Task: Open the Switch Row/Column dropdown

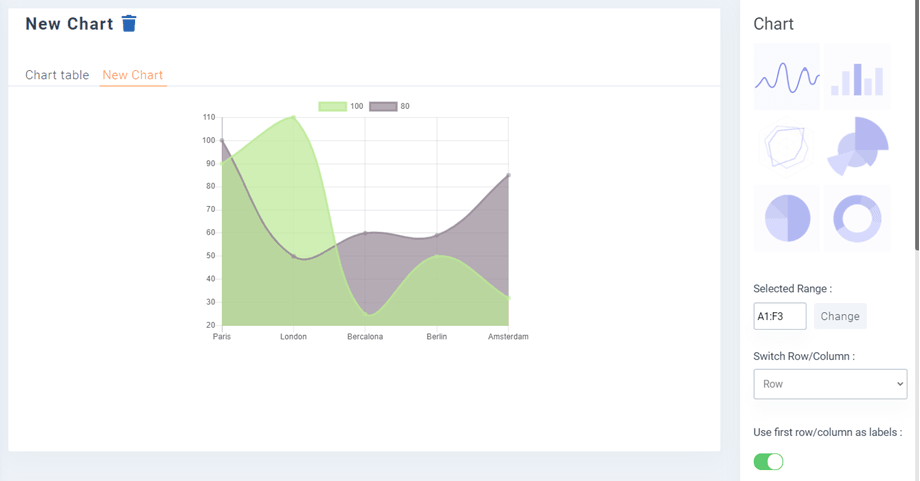Action: 829,384
